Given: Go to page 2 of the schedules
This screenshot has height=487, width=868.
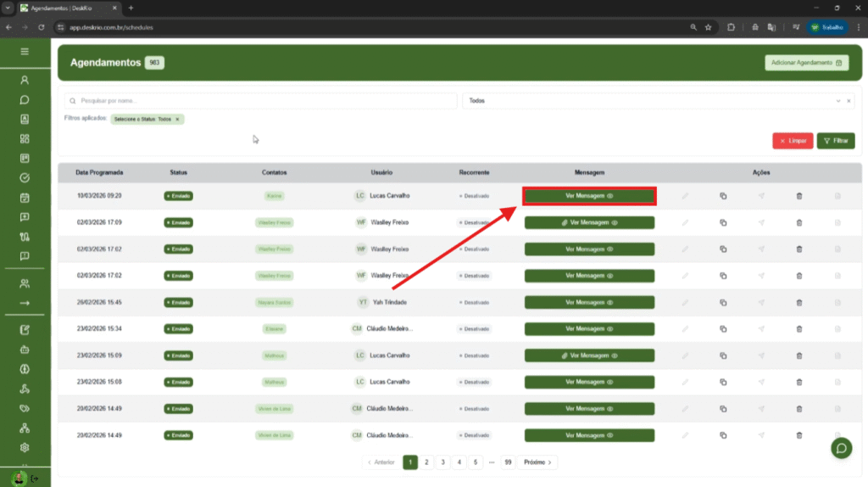Looking at the screenshot, I should point(426,462).
